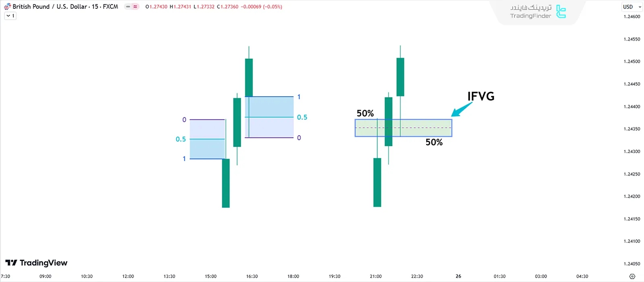Select the blue IFVG arrow marker

click(462, 109)
